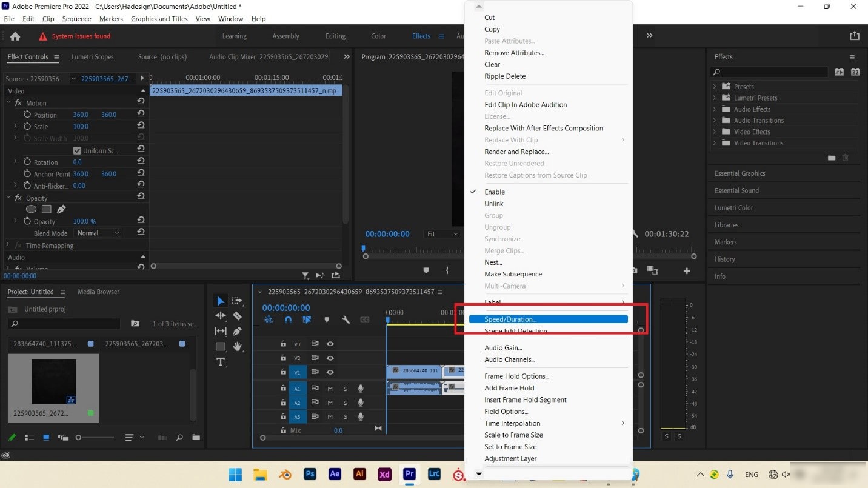Image resolution: width=868 pixels, height=488 pixels.
Task: Expand Video Transitions folder
Action: coord(715,143)
